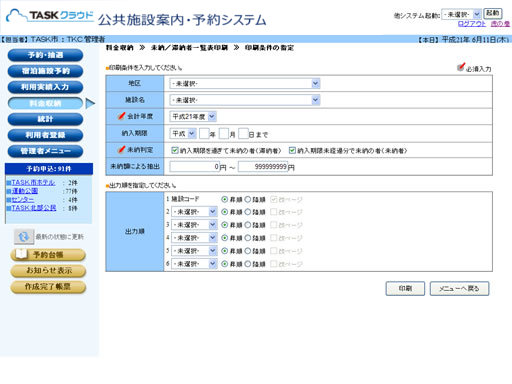Screen dimensions: 512x384
Task: Click the ログアウト link
Action: (x=472, y=24)
